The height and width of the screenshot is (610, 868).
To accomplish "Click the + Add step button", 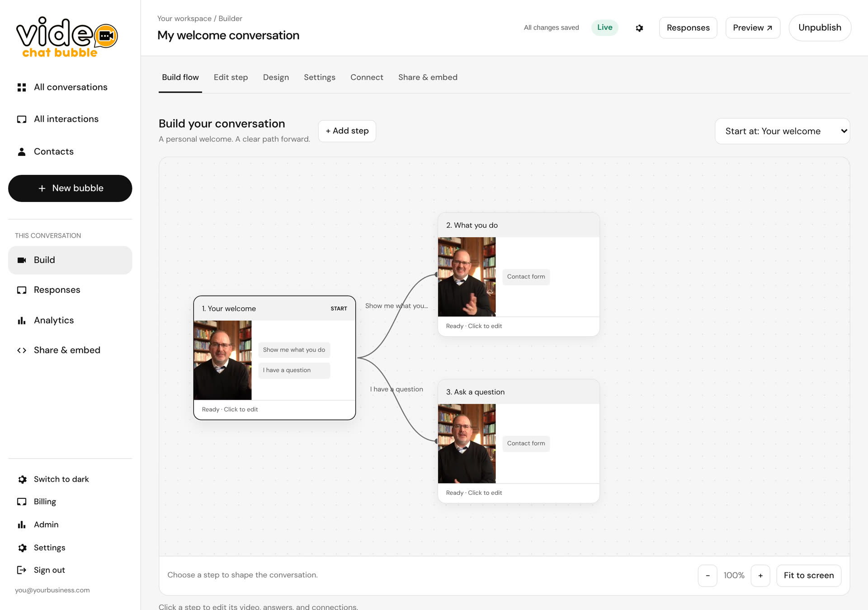I will click(x=347, y=131).
